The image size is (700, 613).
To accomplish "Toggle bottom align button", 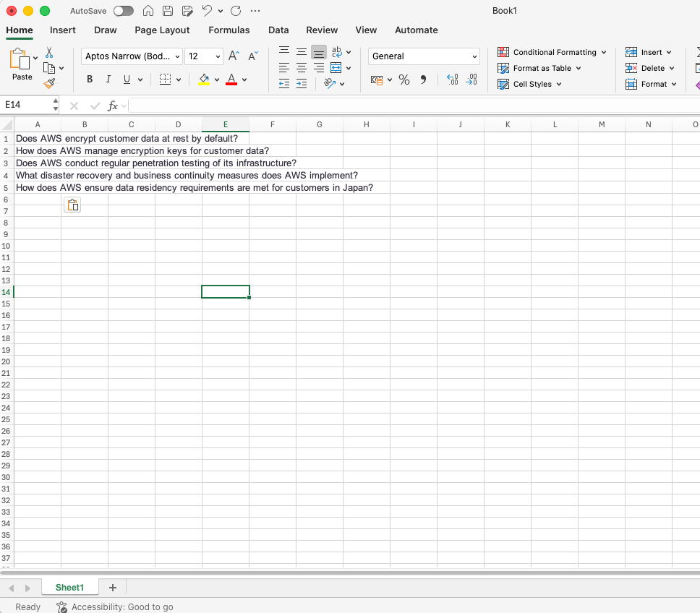I will [319, 52].
